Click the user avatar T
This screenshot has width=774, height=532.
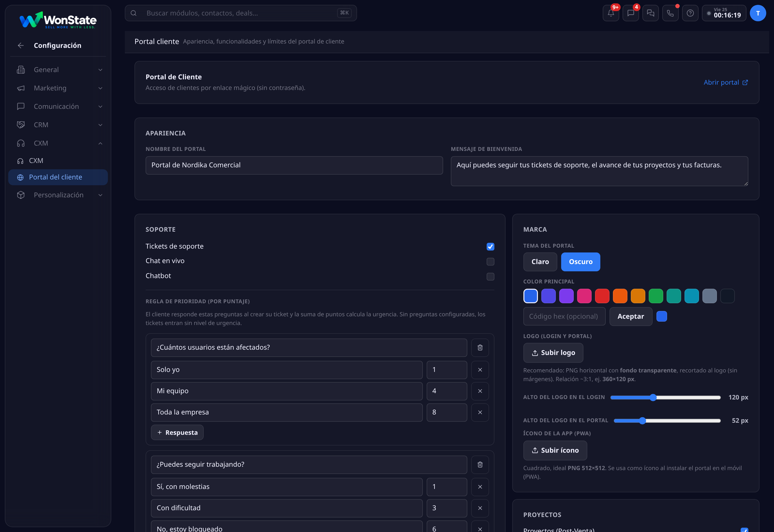[758, 13]
